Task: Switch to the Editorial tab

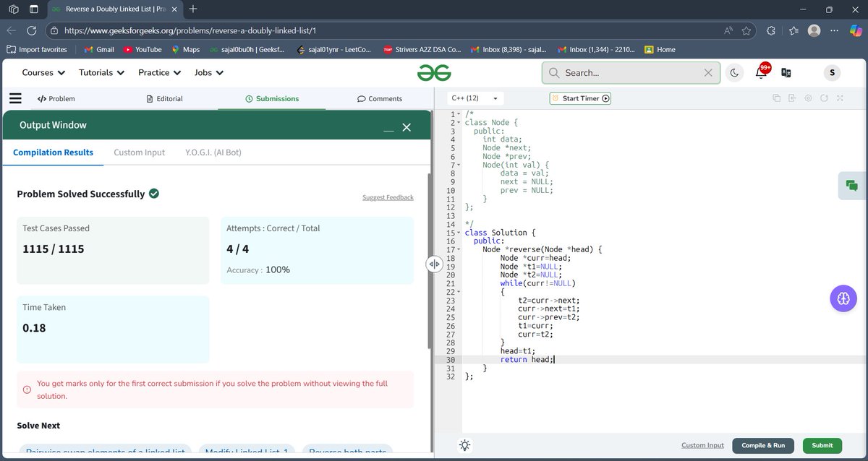Action: (x=164, y=98)
